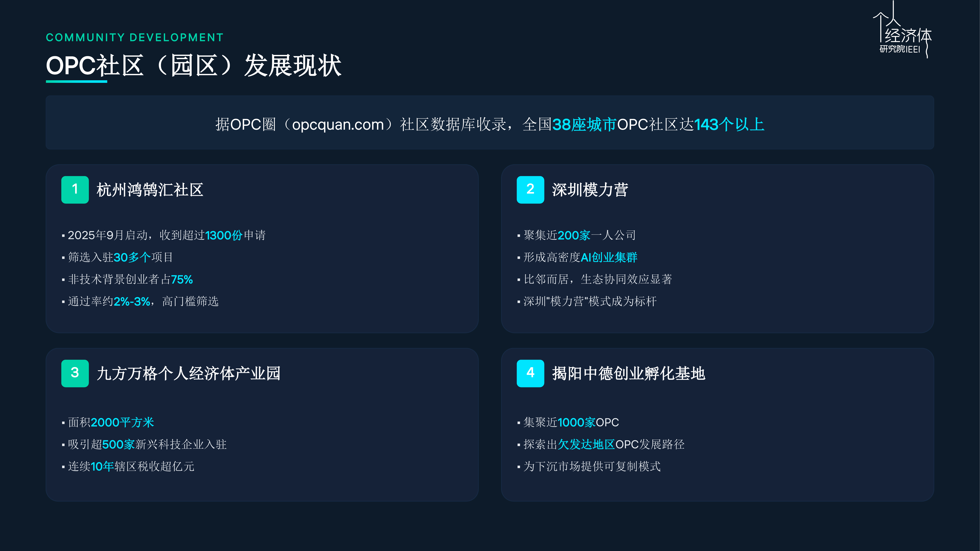Click the bullet 通过率约2%-3%，高门槛筛选
The height and width of the screenshot is (551, 980).
pos(140,302)
